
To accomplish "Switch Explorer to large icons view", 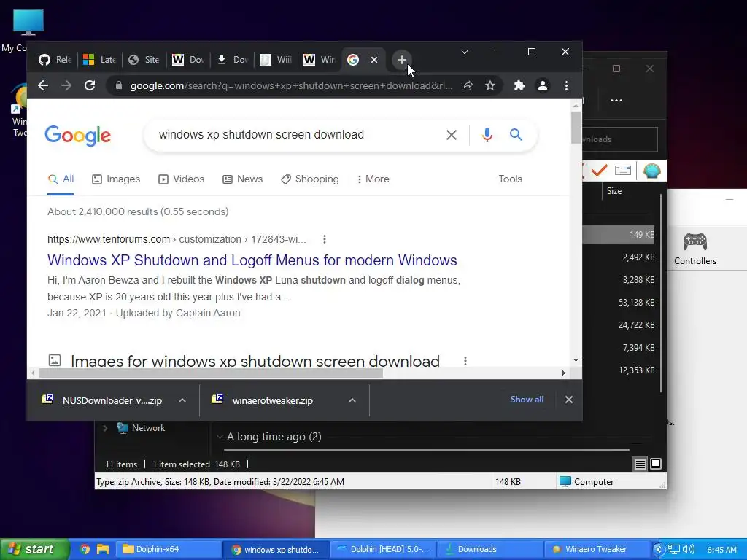I will coord(656,463).
